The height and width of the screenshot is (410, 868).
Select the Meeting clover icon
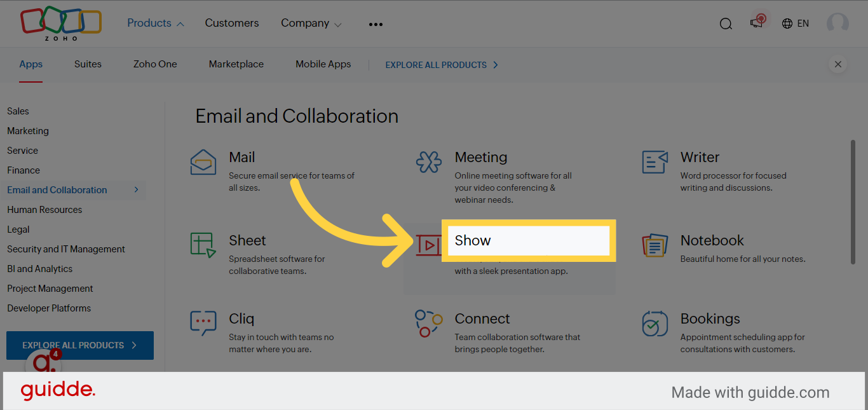pos(429,162)
